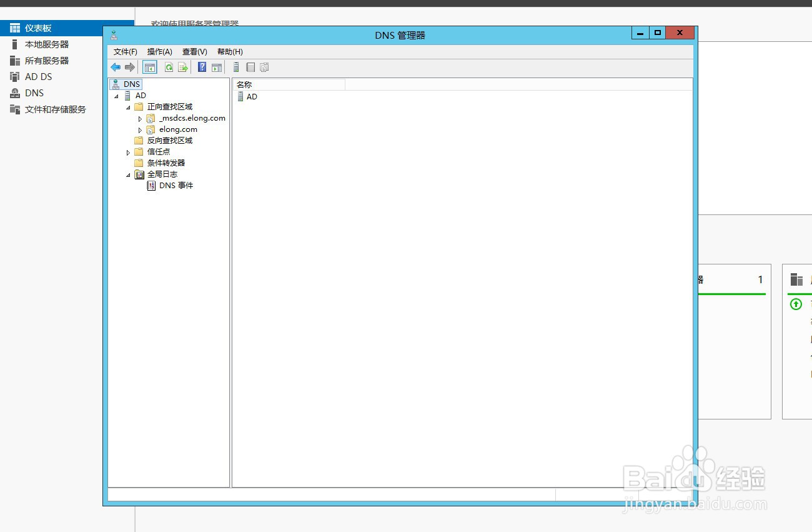
Task: Click the last toolbar icon with stacked pages
Action: (x=264, y=67)
